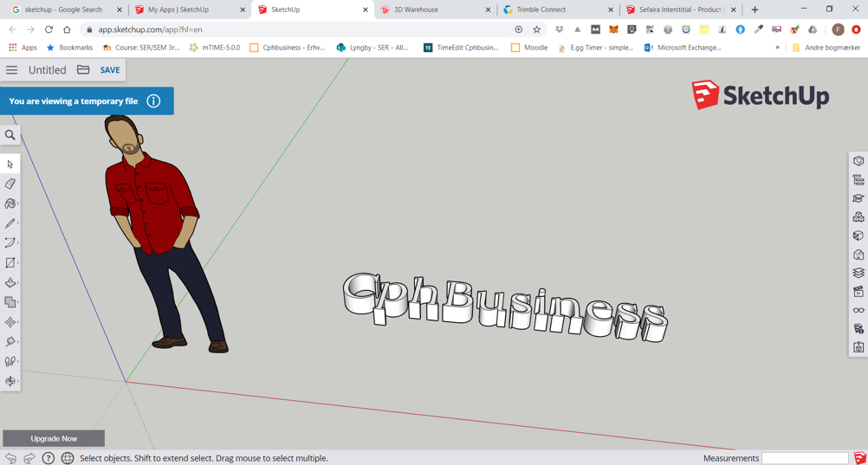Open the Scenes clapperboard panel
This screenshot has width=868, height=465.
pos(858,291)
